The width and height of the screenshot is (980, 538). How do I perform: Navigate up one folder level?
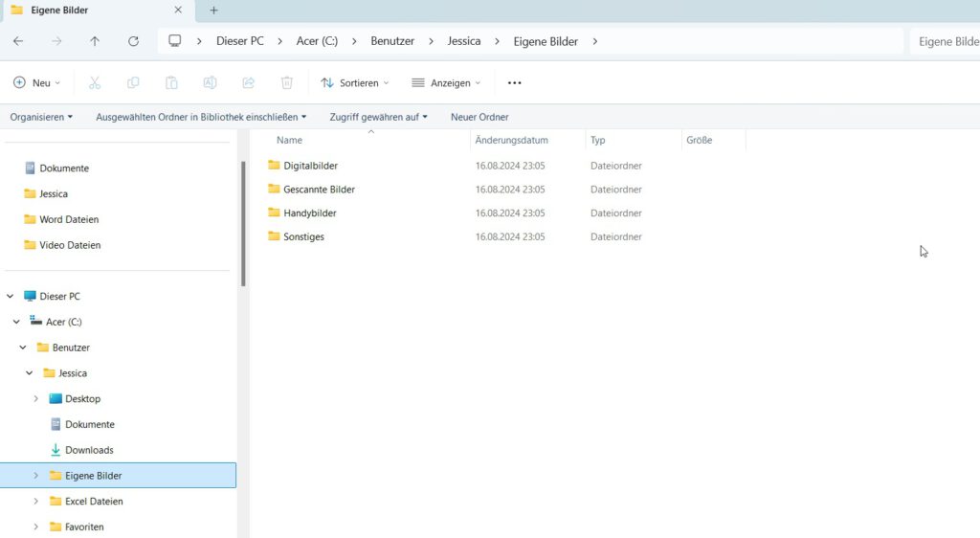95,41
